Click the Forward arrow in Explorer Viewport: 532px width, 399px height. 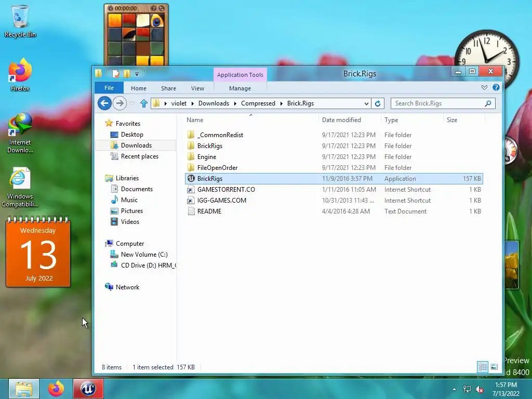[x=119, y=103]
